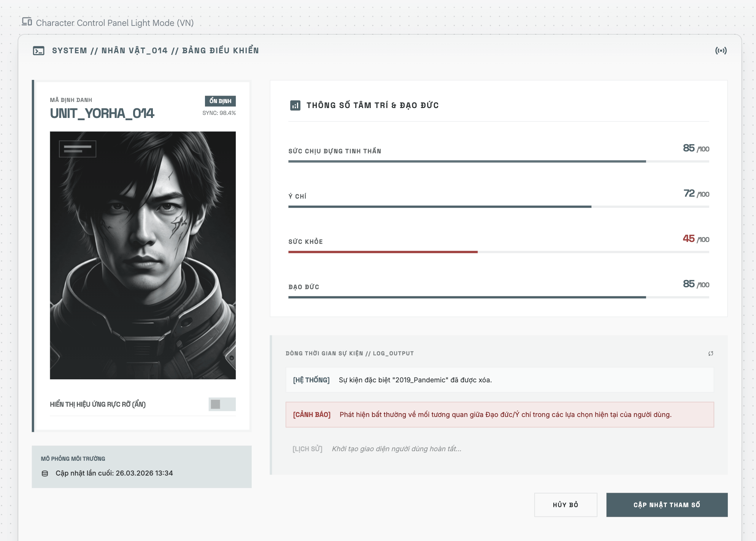Click the red SỨC KHỎE progress bar
Image resolution: width=756 pixels, height=541 pixels.
(499, 252)
